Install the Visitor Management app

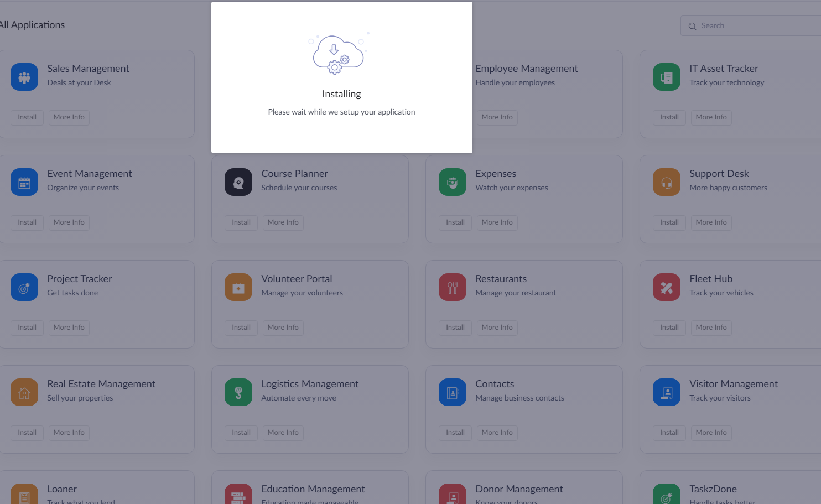[669, 433]
